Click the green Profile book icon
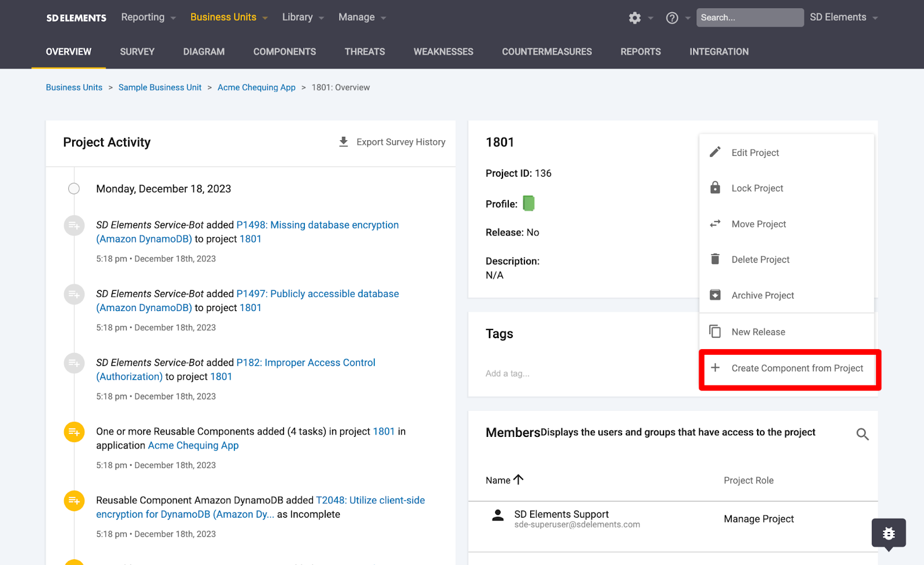The image size is (924, 565). coord(528,203)
